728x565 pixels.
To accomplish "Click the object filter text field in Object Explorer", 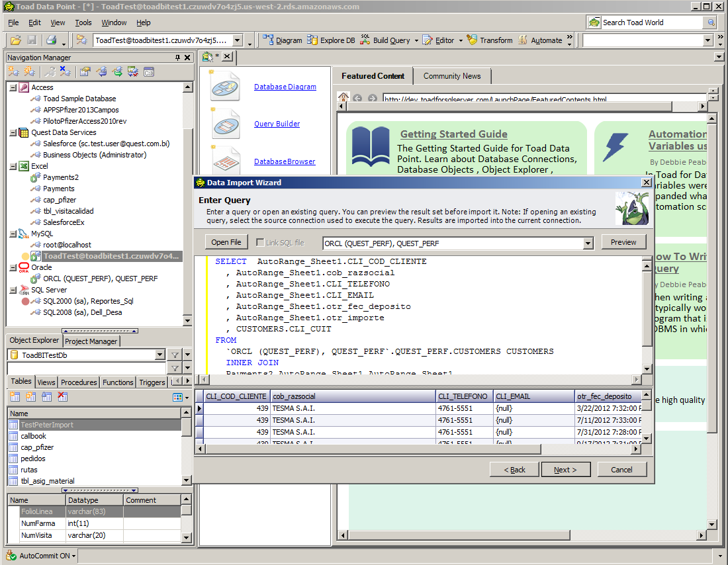I will tap(87, 368).
